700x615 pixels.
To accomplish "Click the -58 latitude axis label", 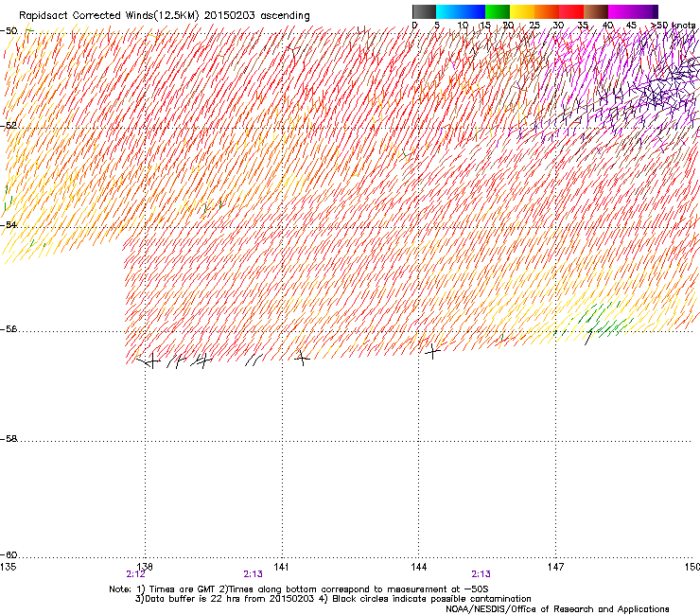I will click(9, 439).
